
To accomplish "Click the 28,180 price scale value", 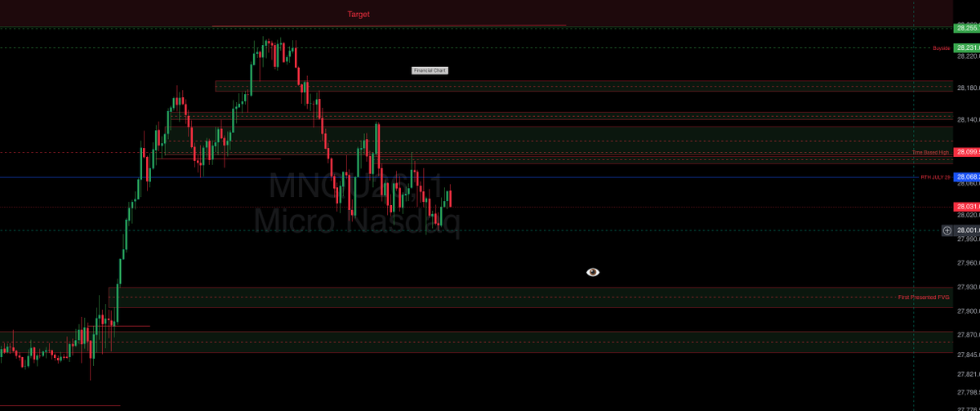I will [969, 87].
